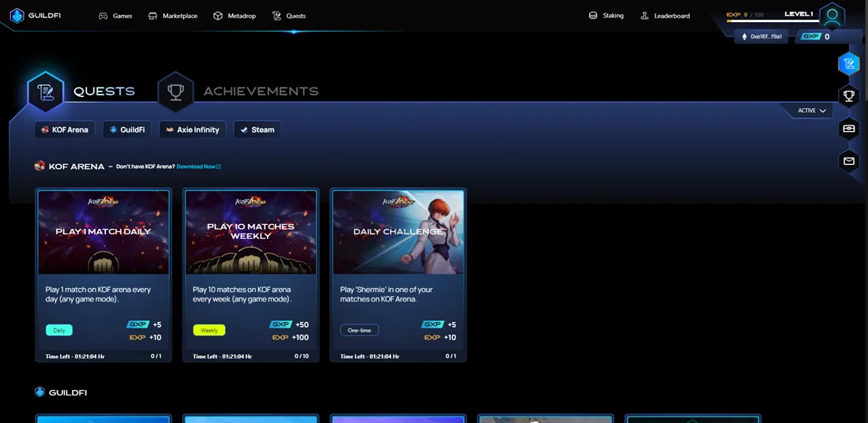Open the trophy icon in right sidebar
Image resolution: width=868 pixels, height=423 pixels.
(848, 96)
